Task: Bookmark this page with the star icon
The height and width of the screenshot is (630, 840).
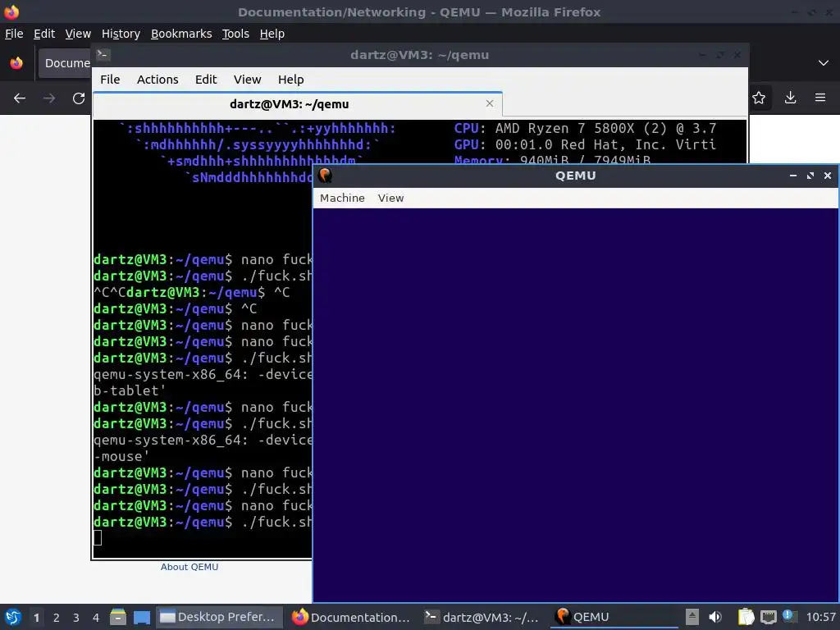Action: tap(759, 98)
